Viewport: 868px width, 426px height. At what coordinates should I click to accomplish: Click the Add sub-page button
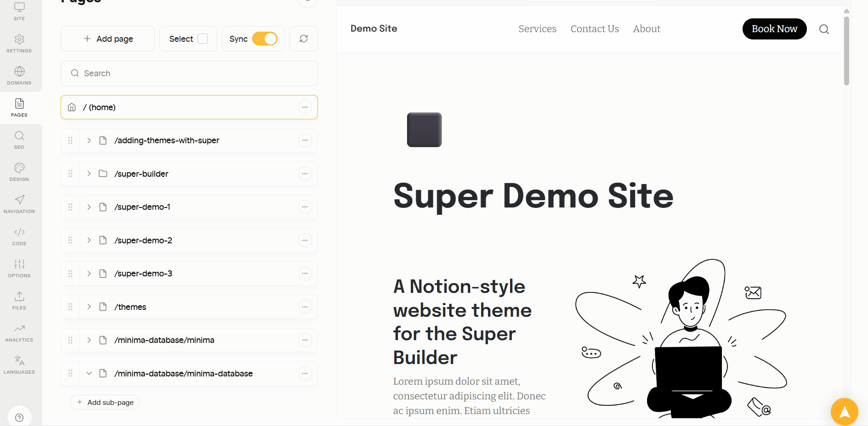tap(105, 402)
